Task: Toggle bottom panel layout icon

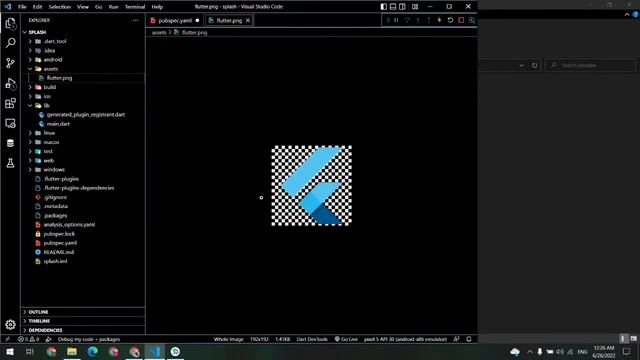Action: click(x=393, y=7)
